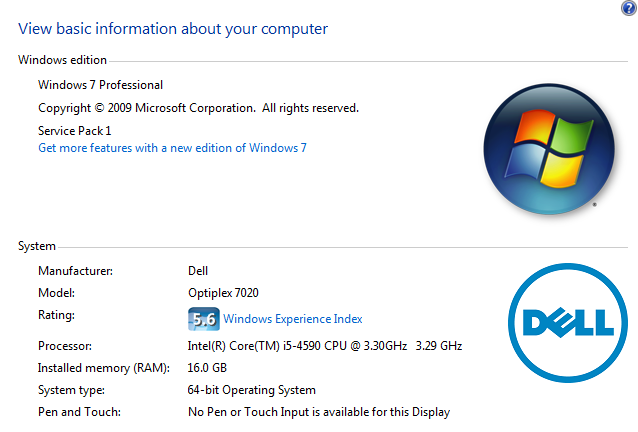Click the 'Rating:' label

tap(56, 316)
